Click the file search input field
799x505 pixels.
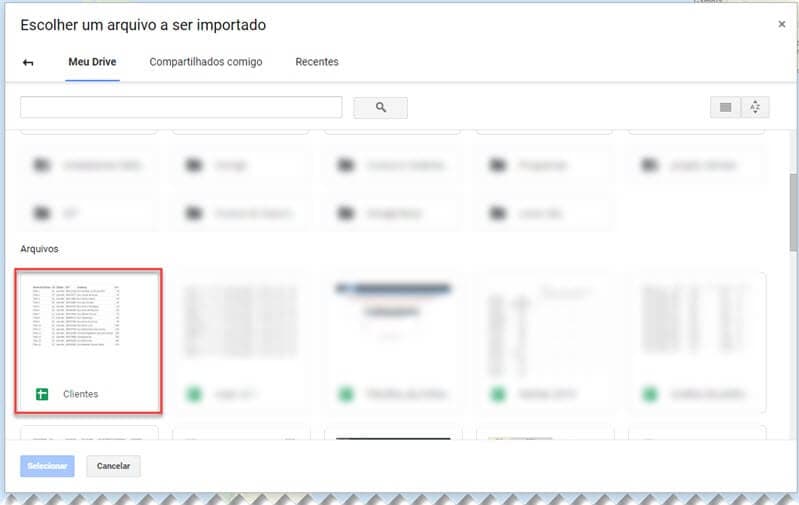click(181, 107)
